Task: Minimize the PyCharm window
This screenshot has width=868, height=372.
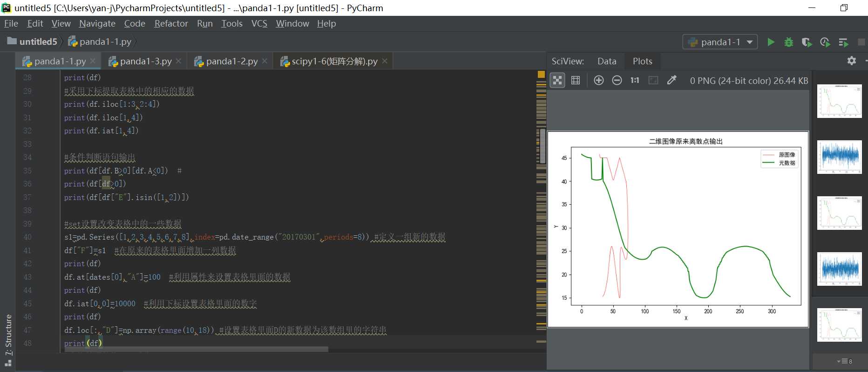Action: (812, 7)
